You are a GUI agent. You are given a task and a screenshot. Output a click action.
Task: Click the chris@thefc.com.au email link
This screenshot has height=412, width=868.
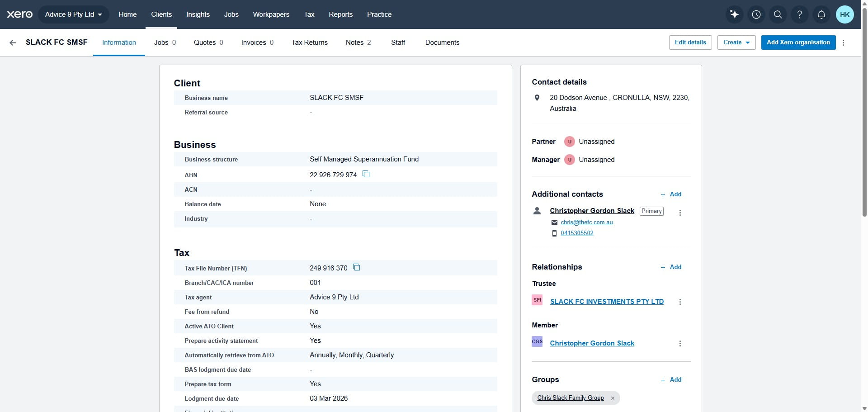(x=587, y=223)
